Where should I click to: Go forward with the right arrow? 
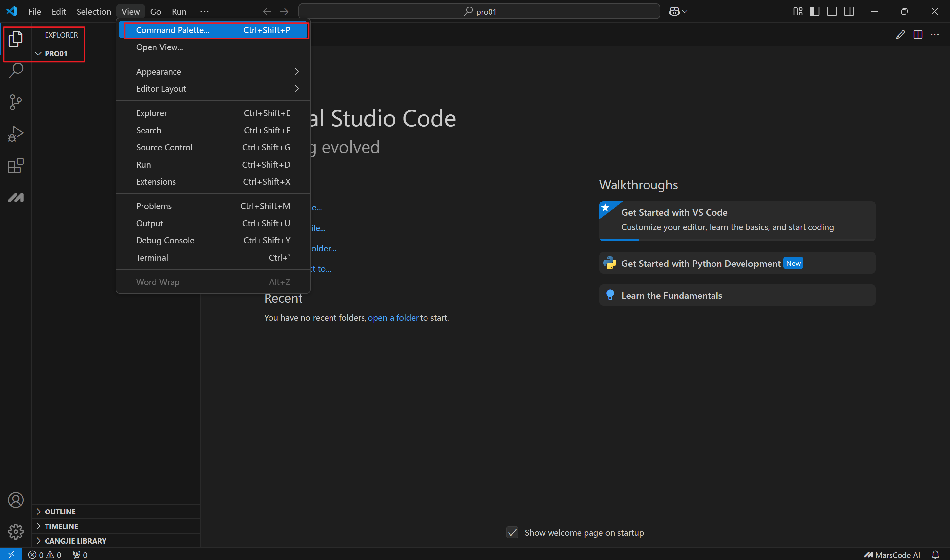coord(284,11)
